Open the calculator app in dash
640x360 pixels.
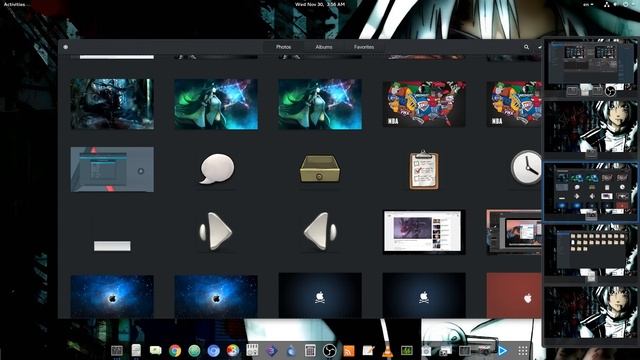tap(310, 351)
